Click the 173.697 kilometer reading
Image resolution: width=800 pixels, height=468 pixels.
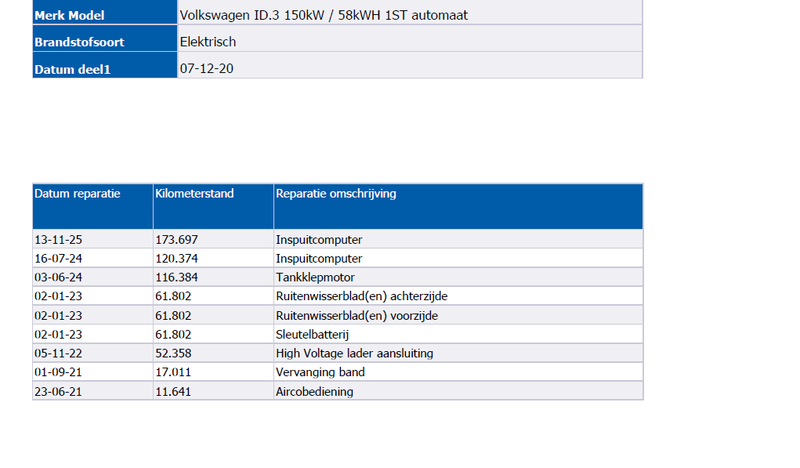[x=177, y=240]
